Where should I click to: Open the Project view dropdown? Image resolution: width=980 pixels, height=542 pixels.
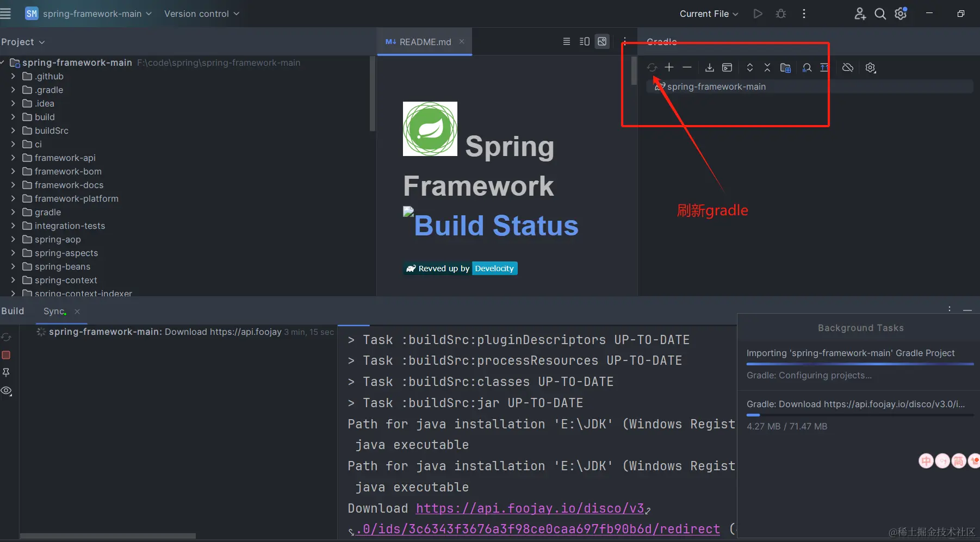23,42
